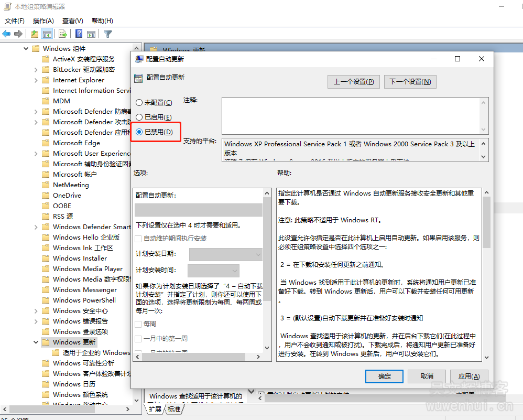Click the 确定 button

pos(384,376)
